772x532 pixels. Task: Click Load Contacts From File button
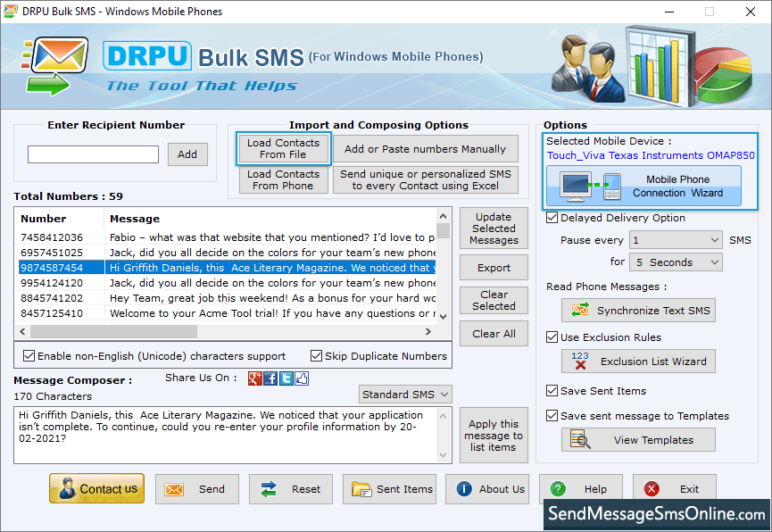[283, 148]
